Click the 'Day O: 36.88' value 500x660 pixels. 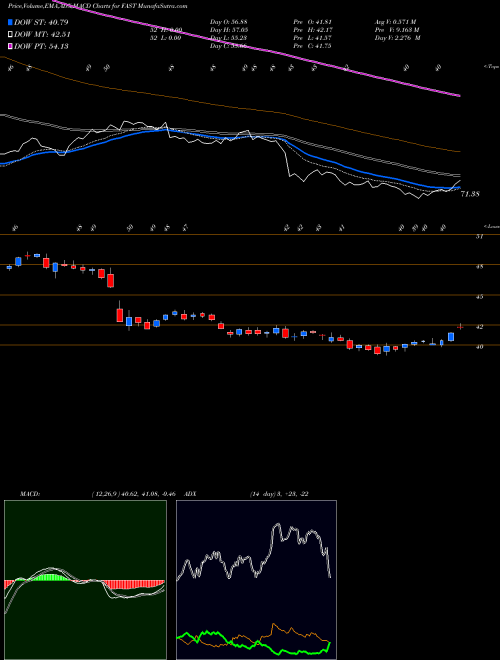point(227,22)
